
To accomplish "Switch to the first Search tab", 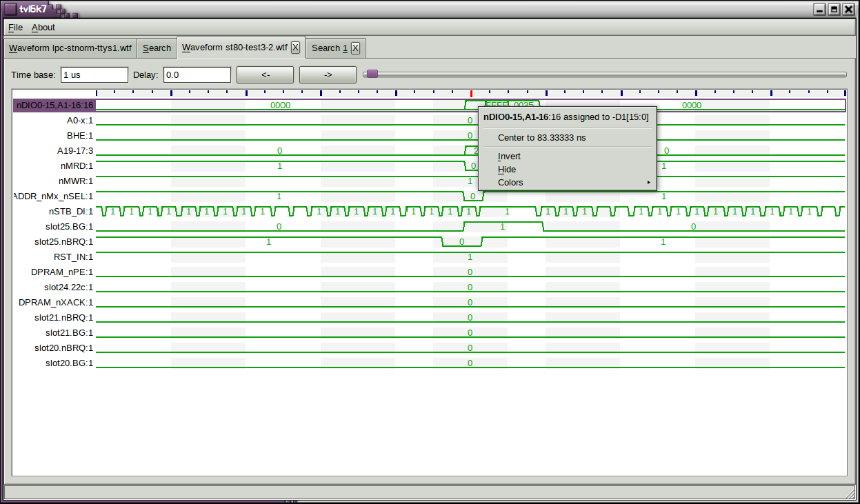I will pos(157,48).
